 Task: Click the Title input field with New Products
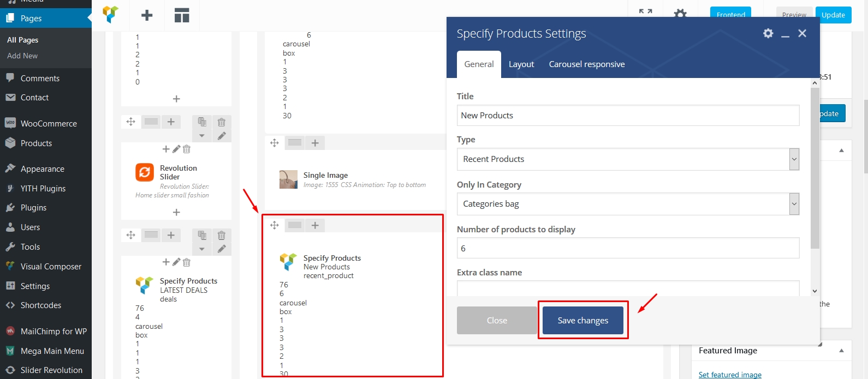pos(628,116)
